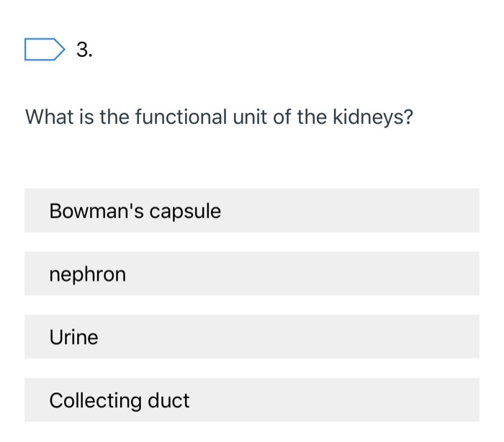Viewport: 504px width, 442px height.
Task: Select the Collecting duct option
Action: [x=251, y=400]
